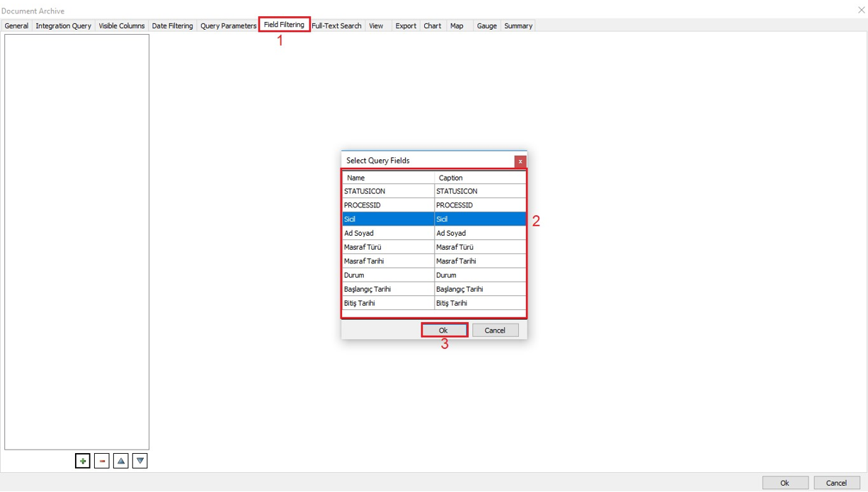The width and height of the screenshot is (868, 492).
Task: Click the Name column header
Action: click(x=388, y=178)
